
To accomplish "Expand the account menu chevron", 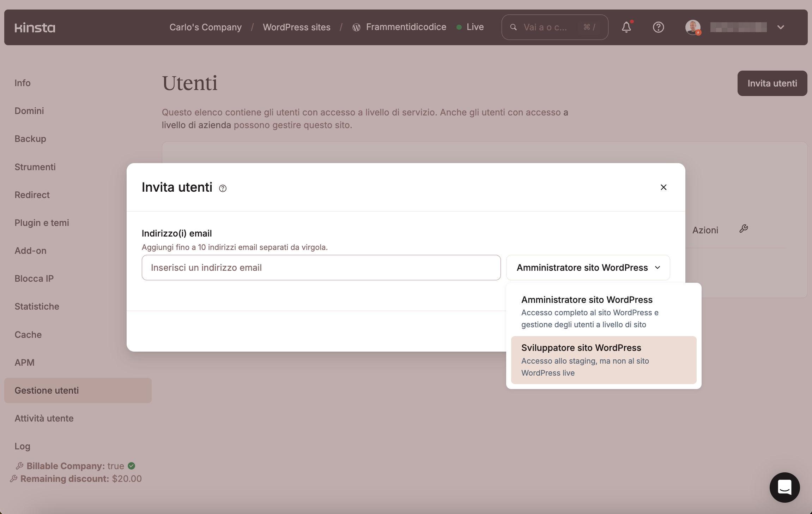I will coord(781,27).
